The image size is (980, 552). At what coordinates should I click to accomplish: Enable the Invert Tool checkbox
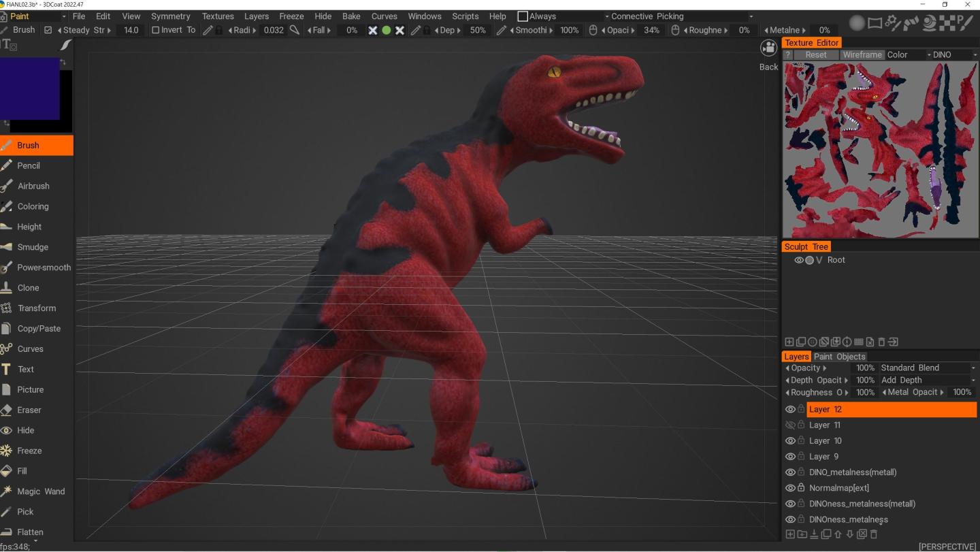[155, 30]
